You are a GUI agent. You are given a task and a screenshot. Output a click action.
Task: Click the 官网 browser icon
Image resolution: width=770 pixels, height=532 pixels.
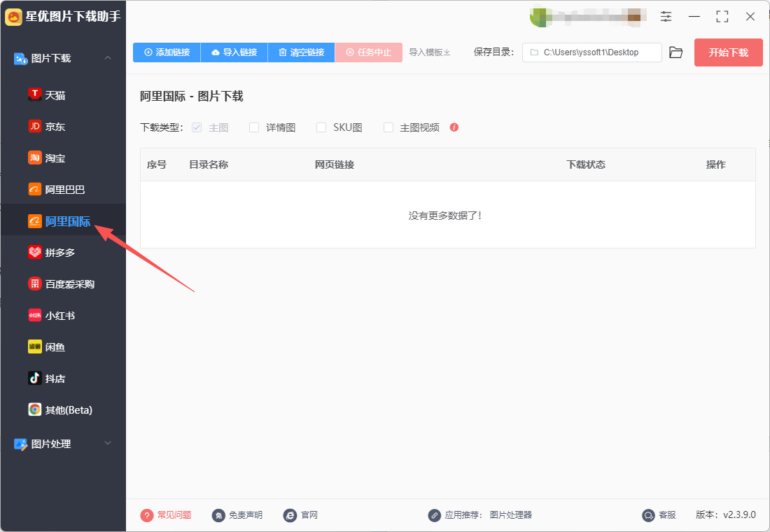pyautogui.click(x=290, y=515)
